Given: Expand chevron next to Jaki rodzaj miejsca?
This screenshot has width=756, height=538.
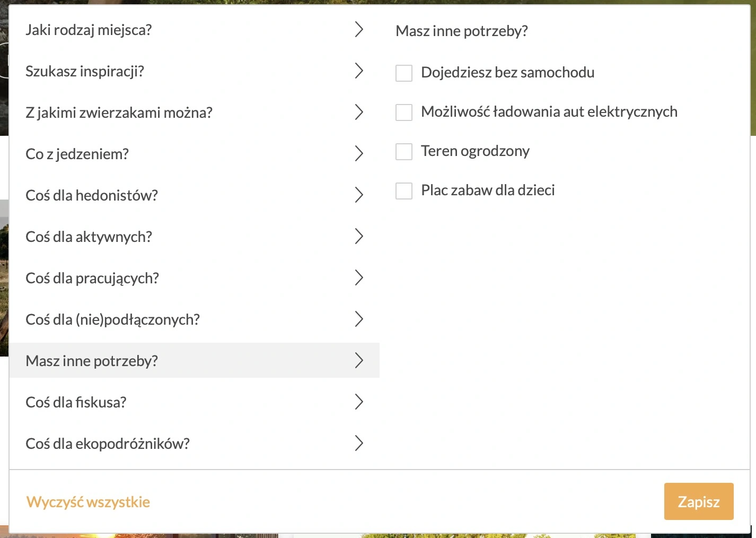Looking at the screenshot, I should tap(359, 30).
